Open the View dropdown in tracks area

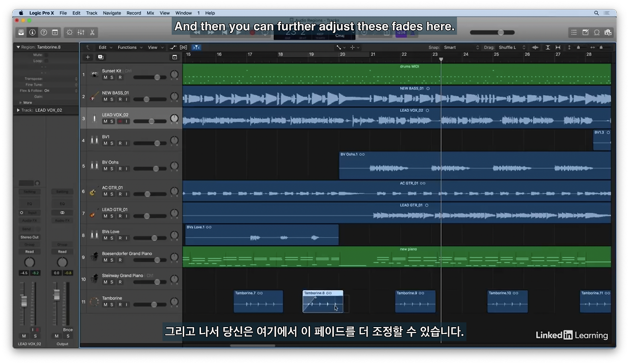tap(155, 48)
